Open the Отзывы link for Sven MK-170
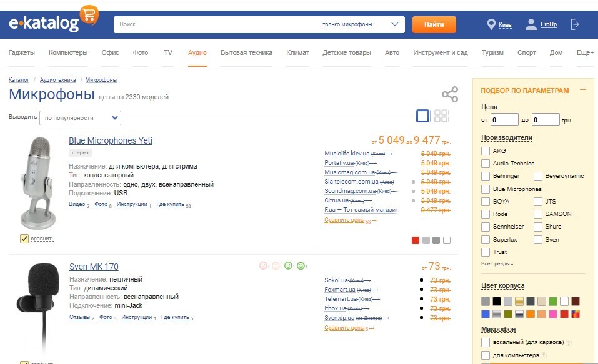 (x=79, y=317)
